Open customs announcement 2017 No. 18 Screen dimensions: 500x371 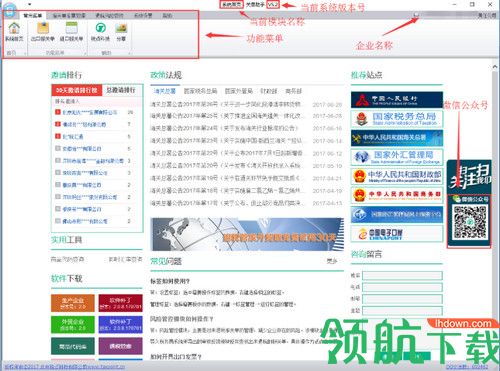(x=226, y=191)
